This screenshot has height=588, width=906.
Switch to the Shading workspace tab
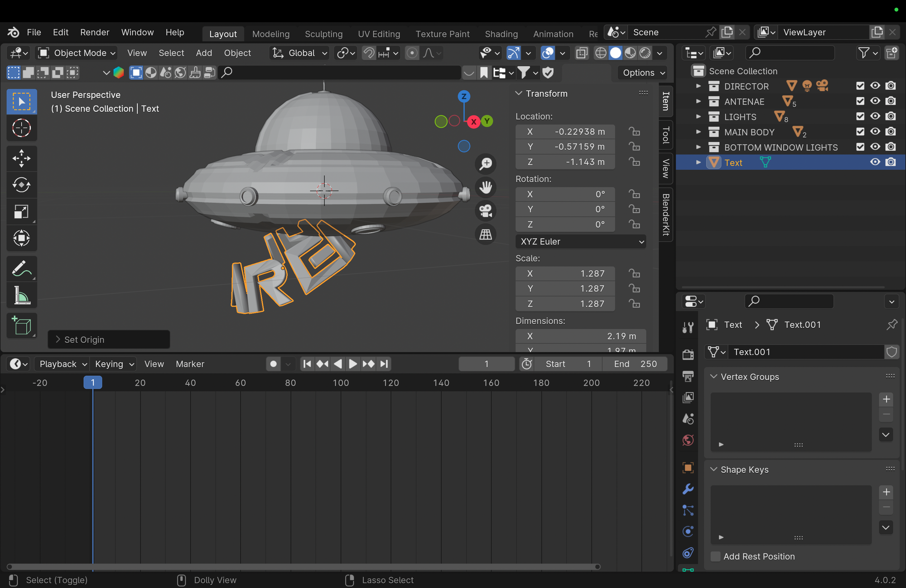point(501,33)
